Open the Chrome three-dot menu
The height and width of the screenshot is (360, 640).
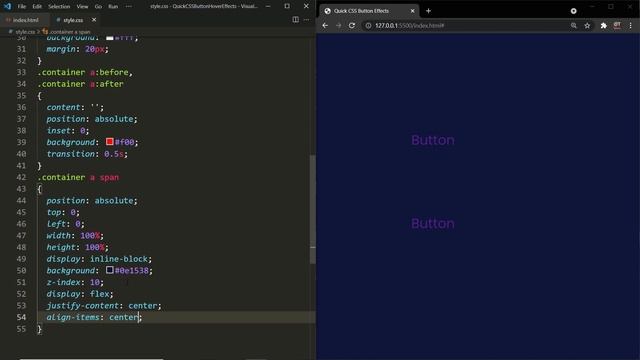pos(630,25)
